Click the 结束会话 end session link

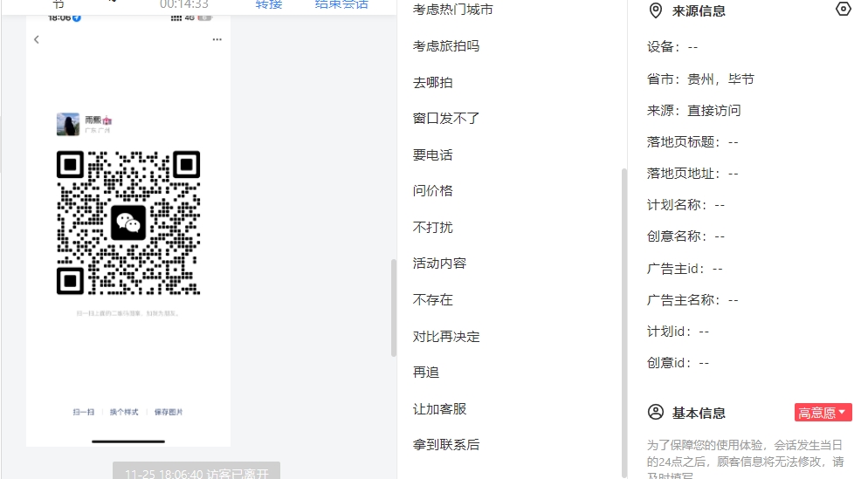[341, 4]
